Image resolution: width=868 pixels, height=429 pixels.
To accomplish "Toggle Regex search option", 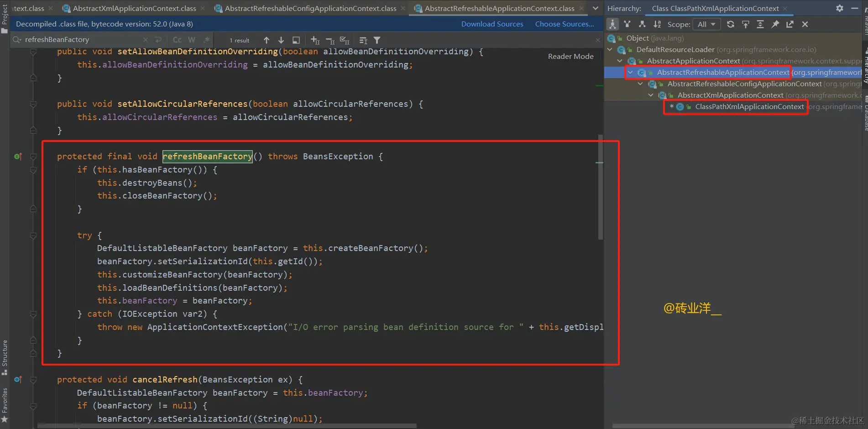I will [x=207, y=40].
